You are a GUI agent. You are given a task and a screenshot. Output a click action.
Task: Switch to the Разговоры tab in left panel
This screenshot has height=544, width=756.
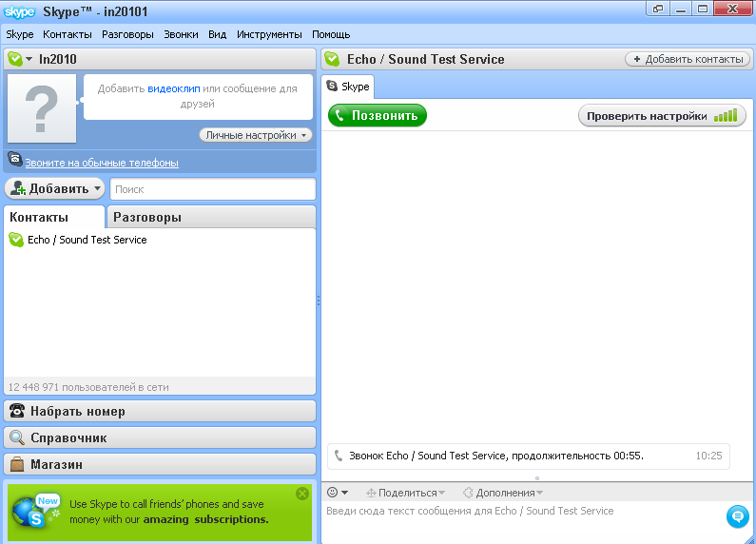[211, 217]
